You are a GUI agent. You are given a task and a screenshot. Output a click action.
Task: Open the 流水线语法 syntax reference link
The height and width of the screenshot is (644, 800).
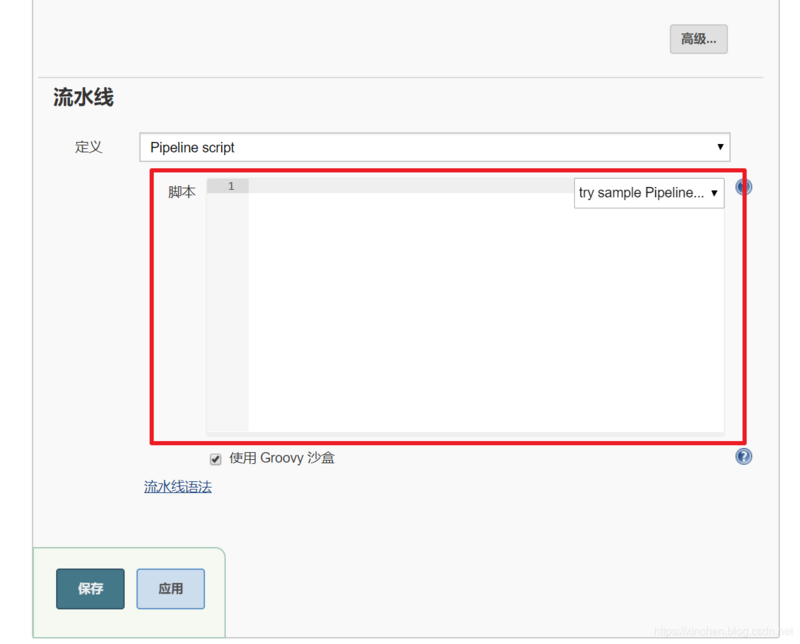coord(177,486)
